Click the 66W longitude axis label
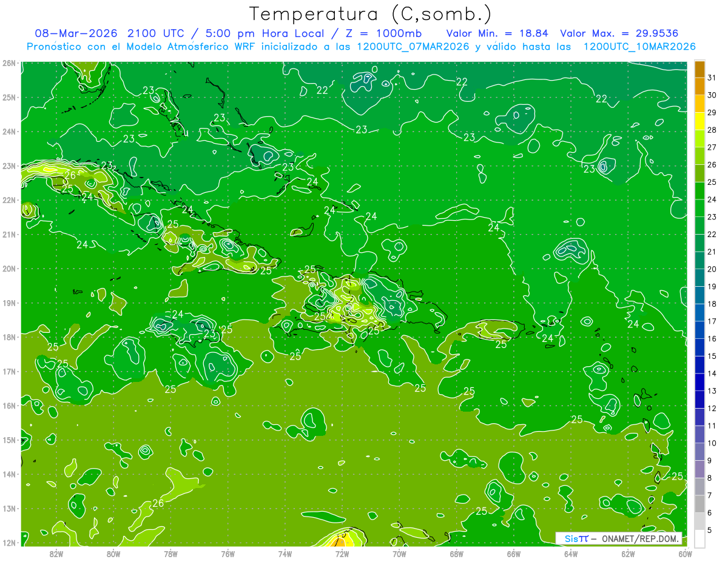 [513, 554]
